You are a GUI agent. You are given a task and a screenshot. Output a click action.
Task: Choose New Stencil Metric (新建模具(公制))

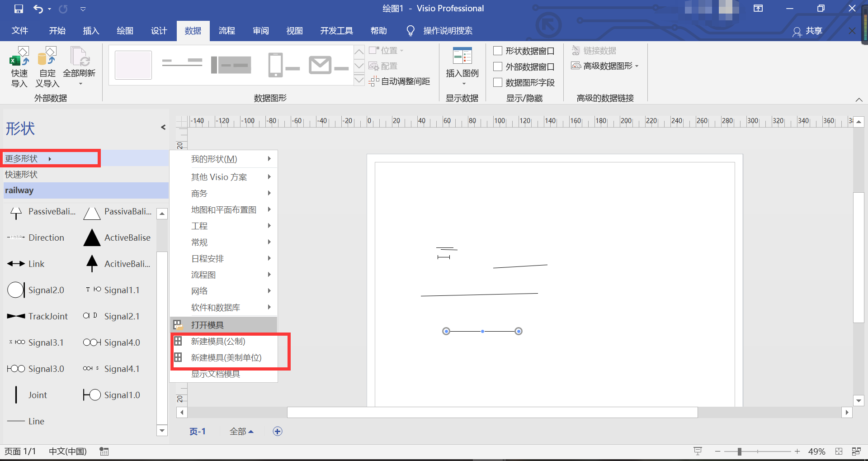(x=224, y=342)
